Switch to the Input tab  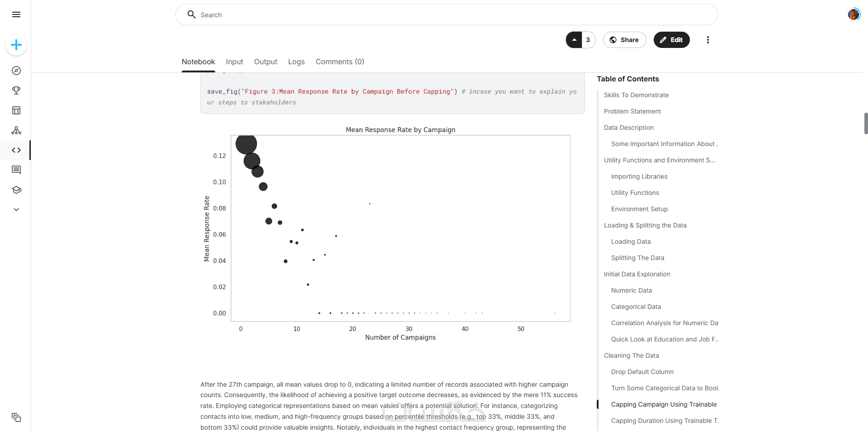234,62
